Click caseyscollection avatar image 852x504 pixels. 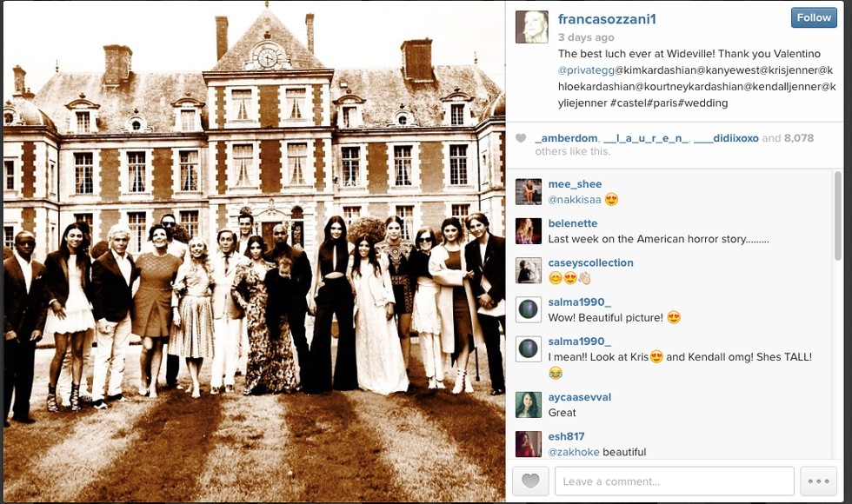(529, 270)
